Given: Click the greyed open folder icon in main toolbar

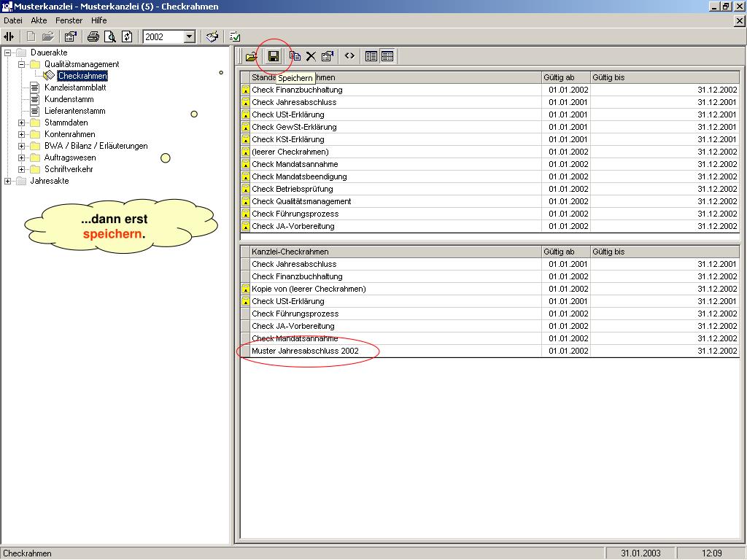Looking at the screenshot, I should 47,36.
